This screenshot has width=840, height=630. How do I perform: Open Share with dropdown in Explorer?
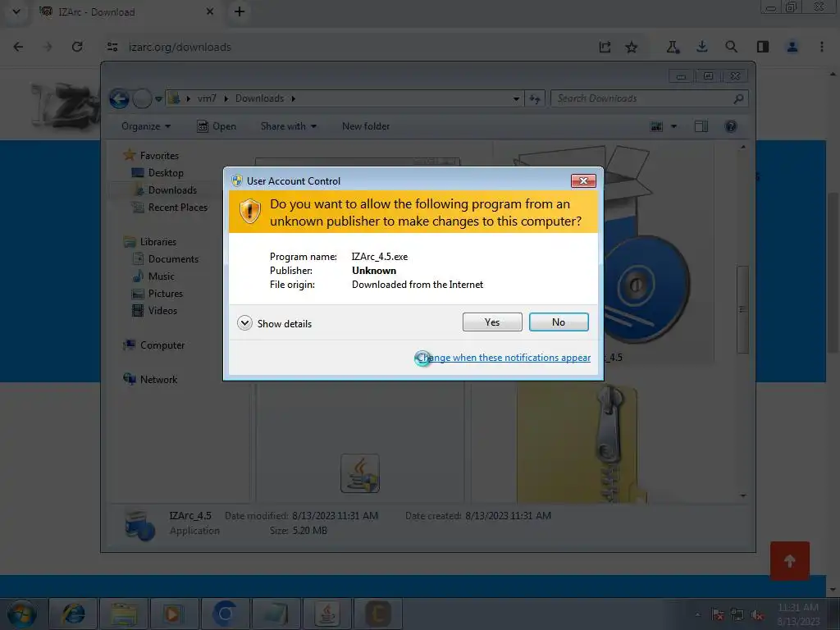point(289,126)
